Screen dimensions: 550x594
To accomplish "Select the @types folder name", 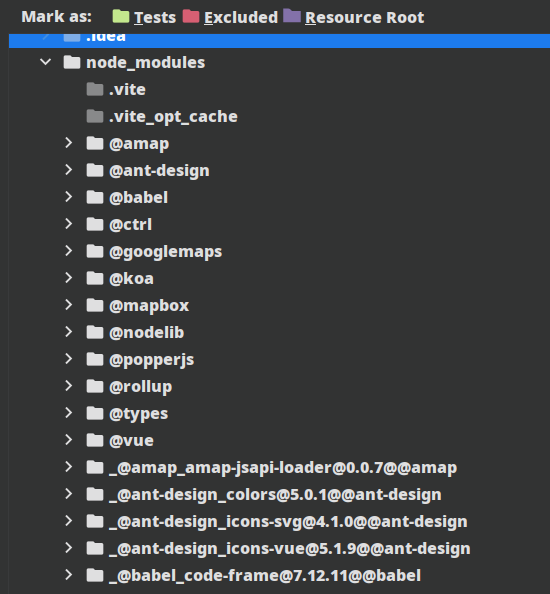I will point(138,414).
